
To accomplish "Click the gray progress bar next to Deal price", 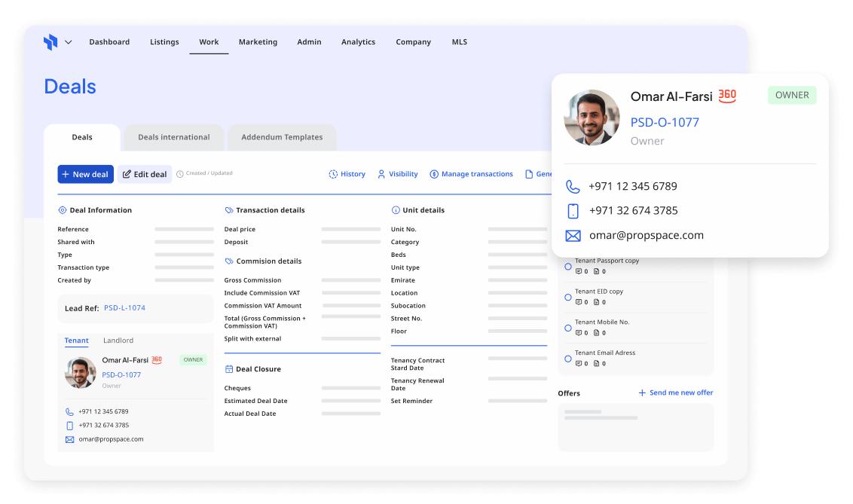I will [x=350, y=229].
